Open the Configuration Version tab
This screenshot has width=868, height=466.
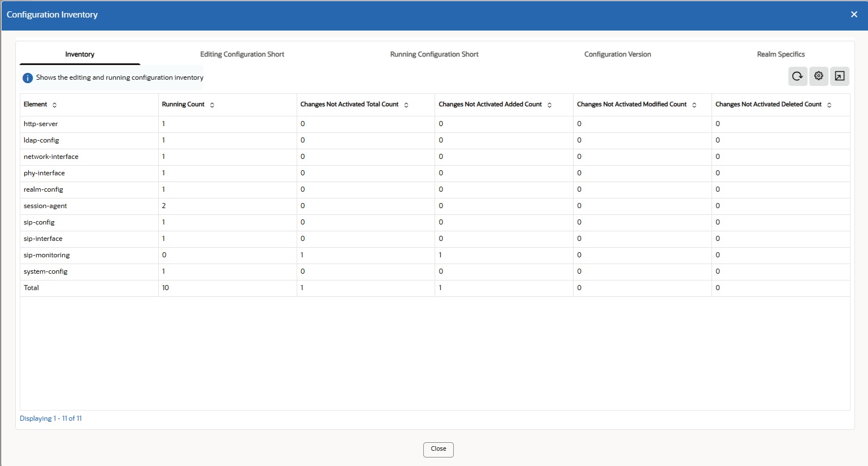(x=618, y=54)
